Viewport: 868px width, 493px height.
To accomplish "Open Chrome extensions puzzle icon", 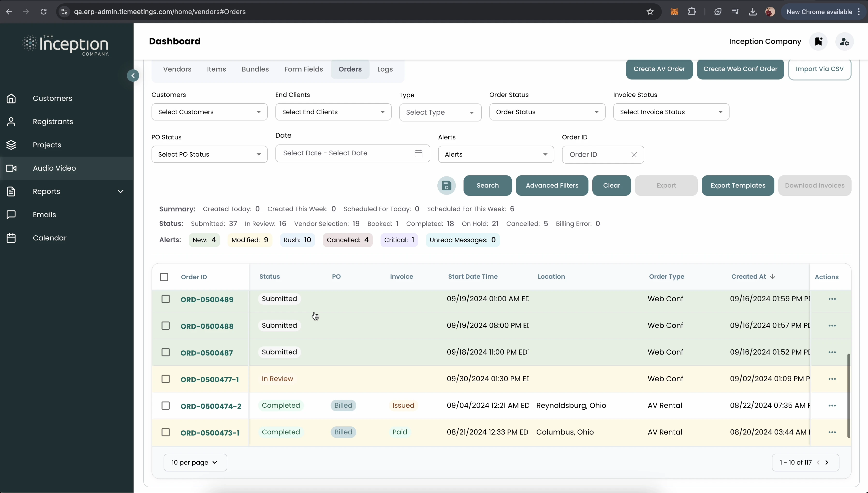I will point(692,12).
